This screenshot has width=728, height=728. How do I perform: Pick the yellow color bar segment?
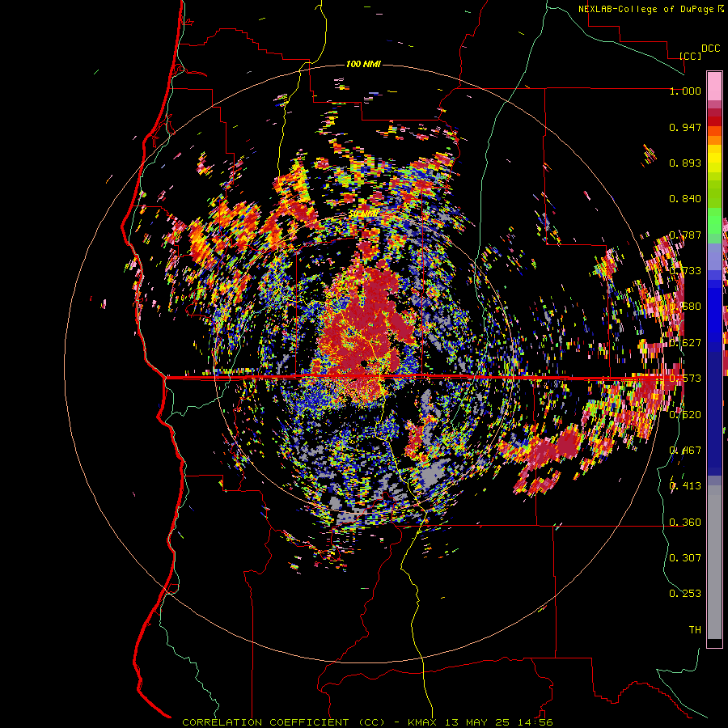tap(714, 159)
